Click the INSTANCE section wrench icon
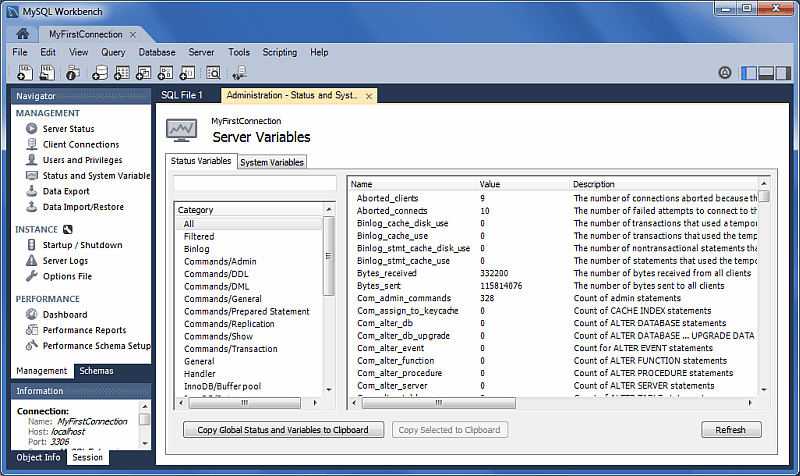Screen dimensions: 800x476 coord(68,230)
